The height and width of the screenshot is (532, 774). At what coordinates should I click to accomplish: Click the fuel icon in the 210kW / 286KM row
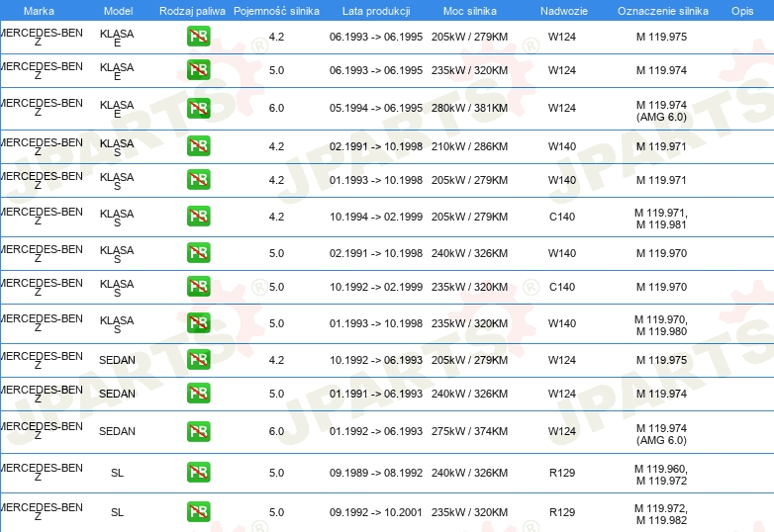coord(198,146)
